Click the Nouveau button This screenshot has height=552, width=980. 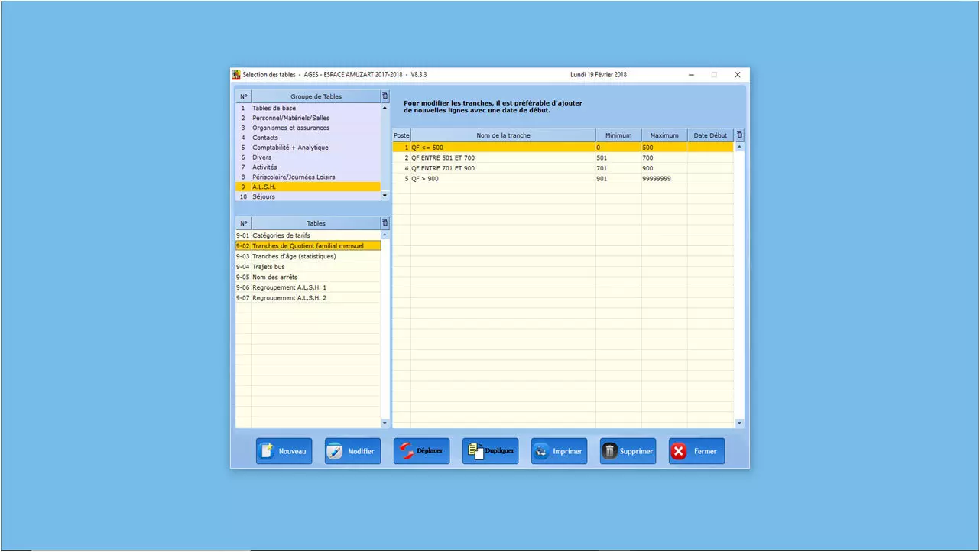coord(284,451)
